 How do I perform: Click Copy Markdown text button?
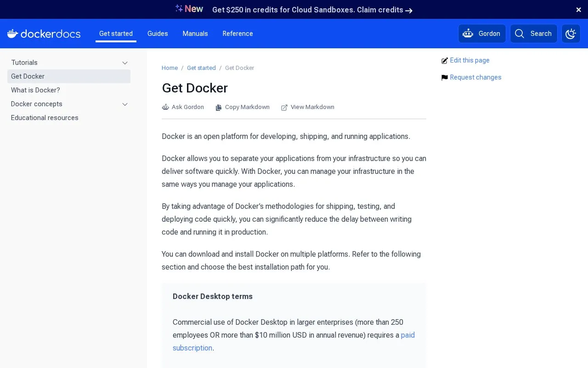tap(243, 107)
